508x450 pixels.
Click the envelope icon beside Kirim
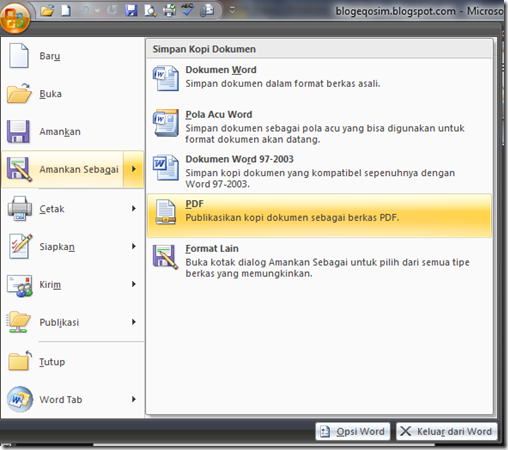[20, 285]
